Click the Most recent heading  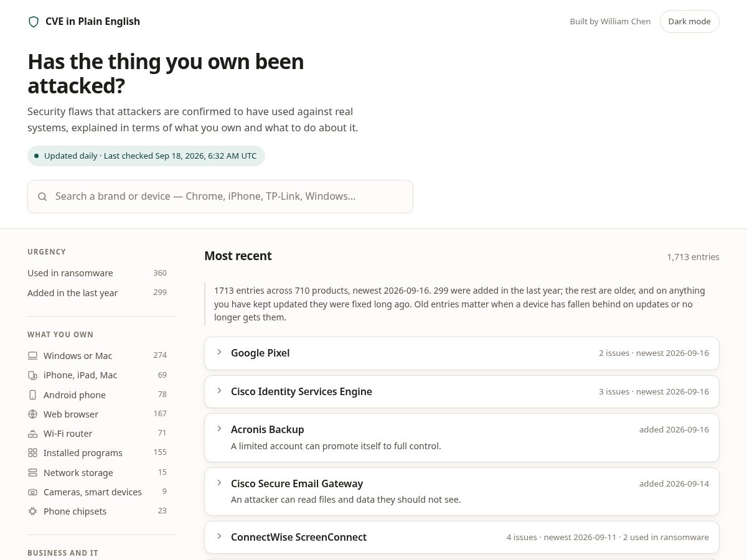pos(238,256)
